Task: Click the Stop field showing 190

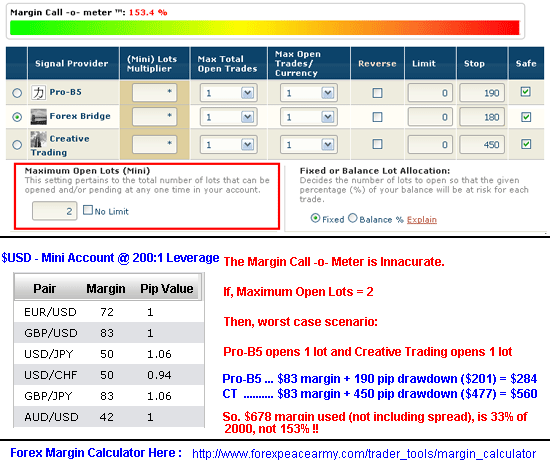Action: pos(482,93)
